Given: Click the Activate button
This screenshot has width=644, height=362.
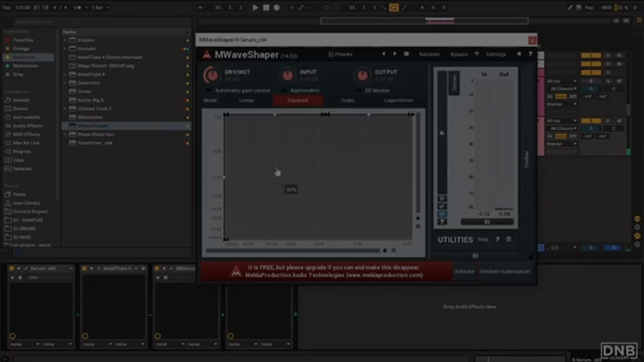Looking at the screenshot, I should tap(464, 271).
